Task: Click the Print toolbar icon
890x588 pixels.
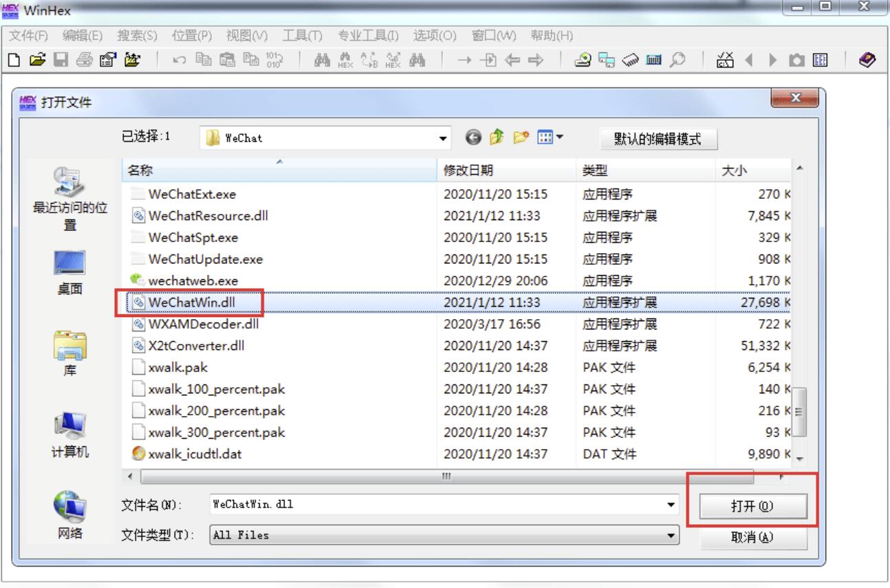Action: tap(83, 61)
